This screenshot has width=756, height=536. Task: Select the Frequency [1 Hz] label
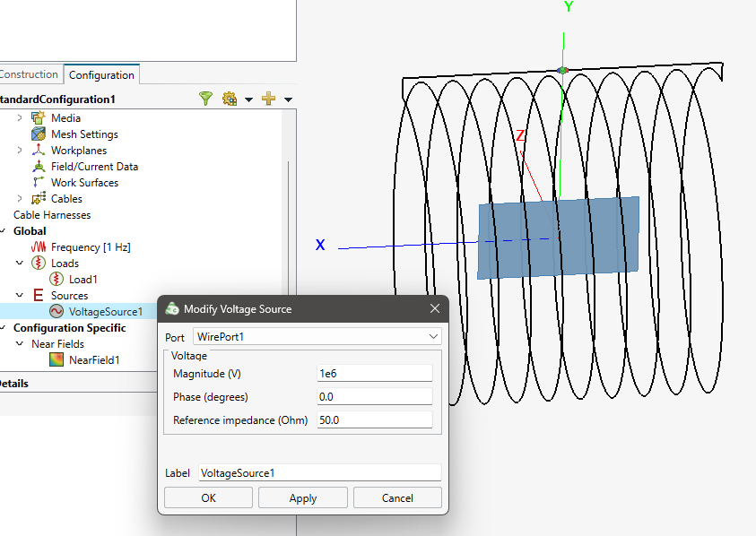(x=91, y=247)
